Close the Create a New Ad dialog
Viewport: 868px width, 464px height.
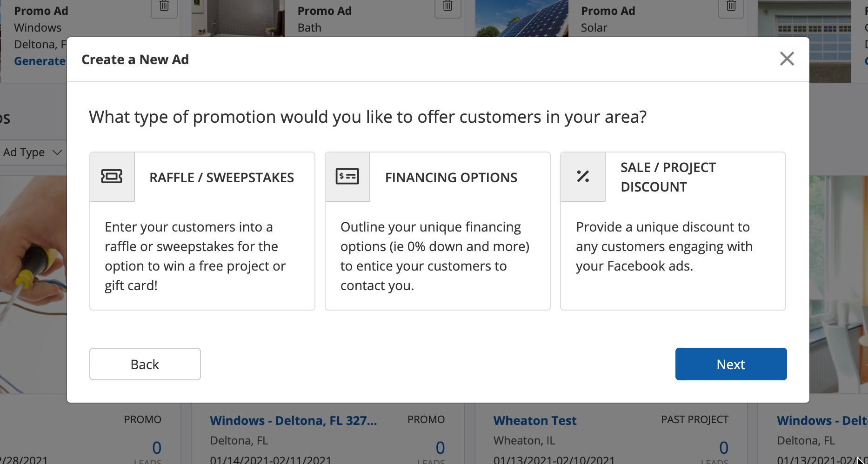click(x=787, y=59)
